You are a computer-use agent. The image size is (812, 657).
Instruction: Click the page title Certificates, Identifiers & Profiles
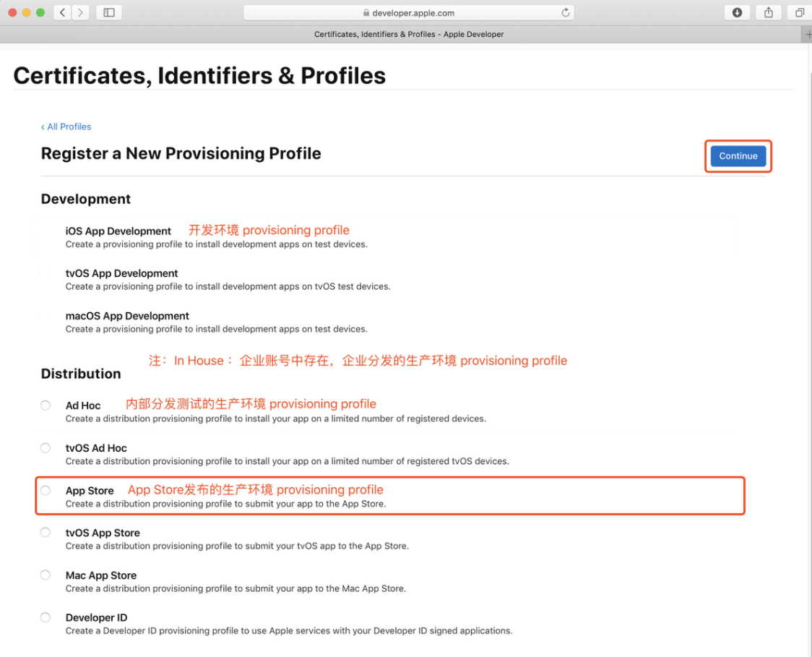click(199, 76)
